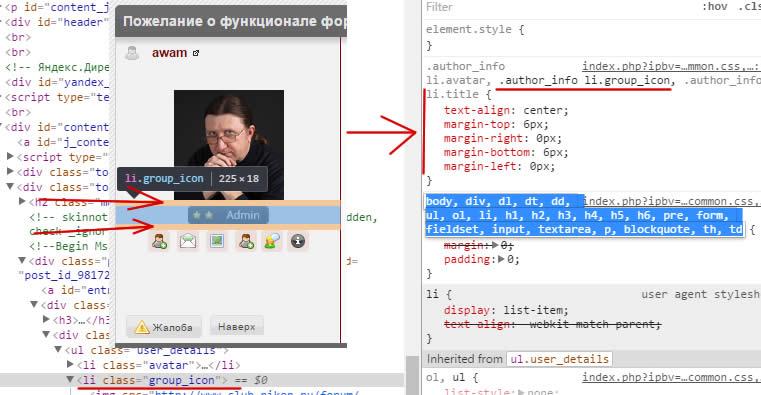Collapse the expanded div class="to node
Image resolution: width=761 pixels, height=395 pixels.
coord(10,187)
